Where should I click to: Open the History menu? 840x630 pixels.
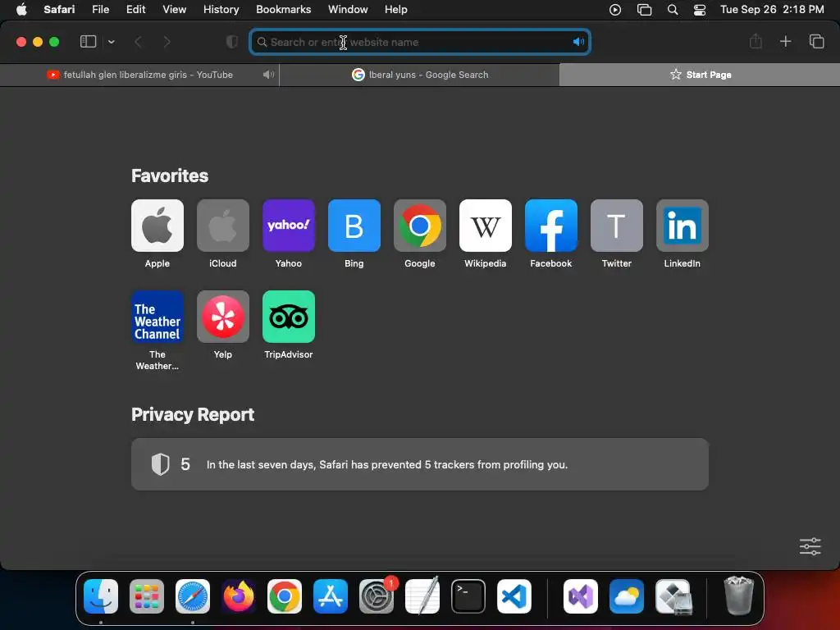(x=221, y=10)
